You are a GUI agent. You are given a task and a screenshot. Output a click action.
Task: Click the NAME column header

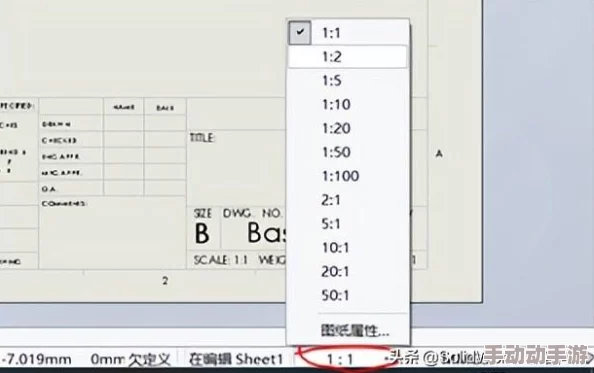tap(124, 108)
